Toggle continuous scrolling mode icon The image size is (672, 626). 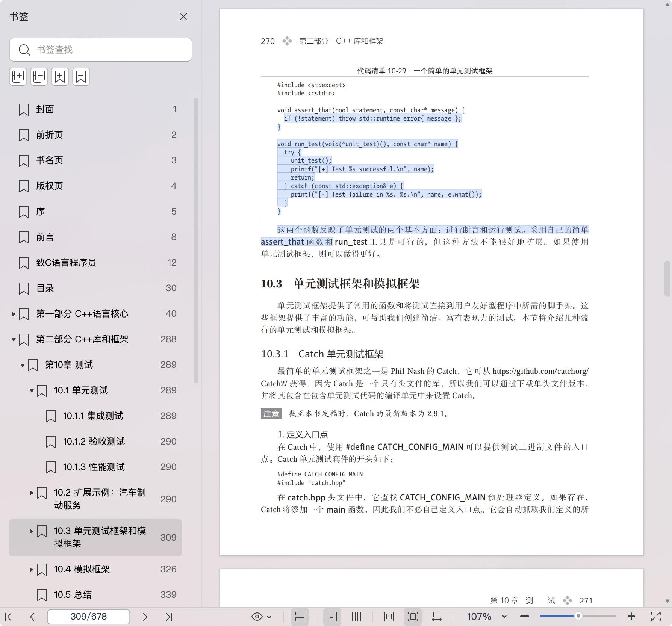tap(300, 617)
